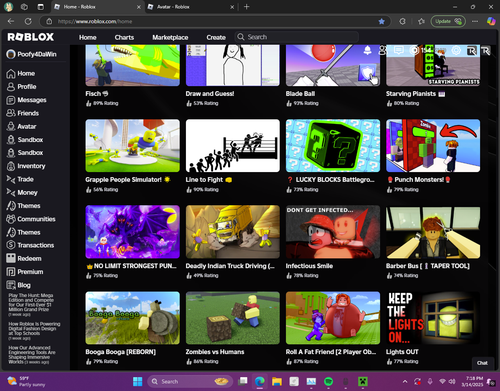Open Roll A Fat Friend thumbnail
500x391 pixels.
point(333,318)
